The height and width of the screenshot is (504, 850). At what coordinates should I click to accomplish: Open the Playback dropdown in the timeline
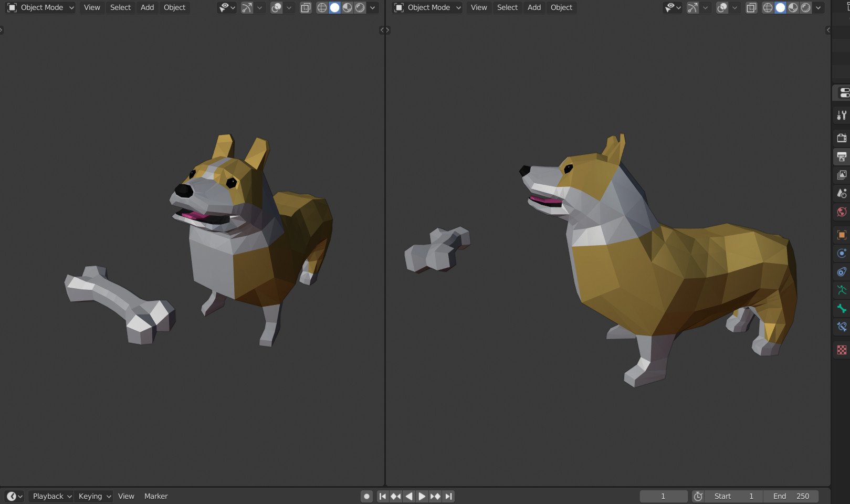(x=50, y=496)
